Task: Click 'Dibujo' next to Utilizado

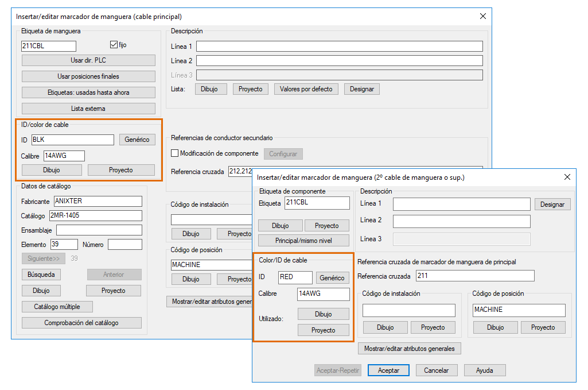Action: coord(324,314)
